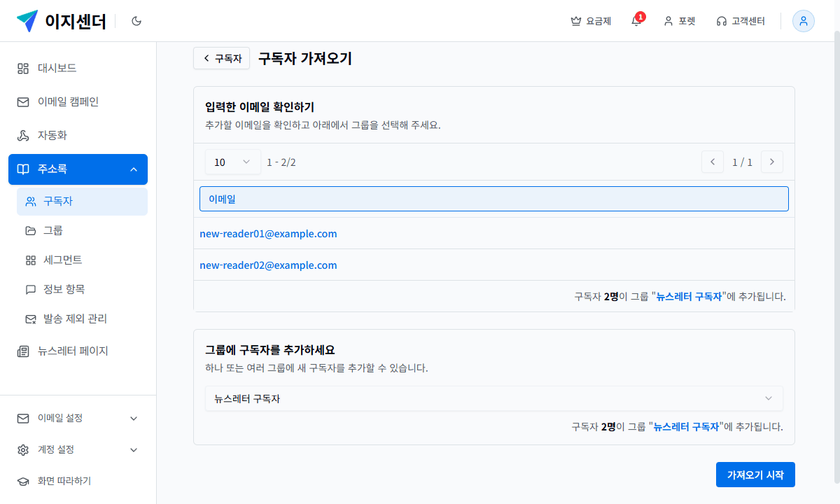The width and height of the screenshot is (840, 504).
Task: Open 이메일 설정 in sidebar
Action: [x=78, y=418]
